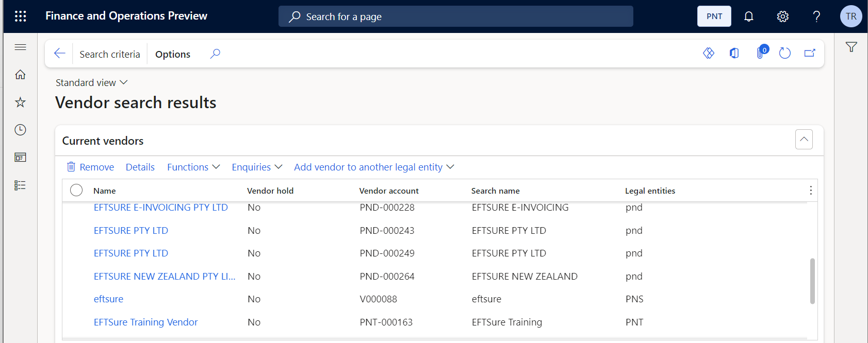Open the lowercase eftsure vendor link

[x=108, y=299]
